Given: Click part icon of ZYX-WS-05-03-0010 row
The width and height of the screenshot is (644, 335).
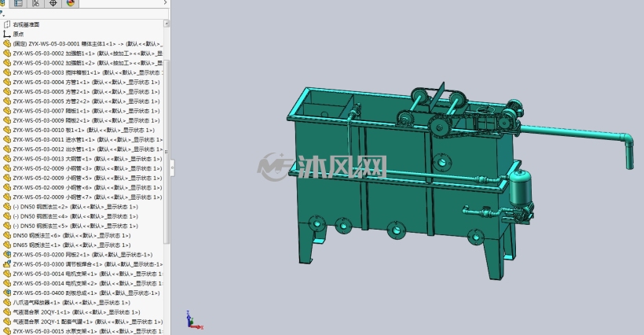Looking at the screenshot, I should (x=7, y=130).
